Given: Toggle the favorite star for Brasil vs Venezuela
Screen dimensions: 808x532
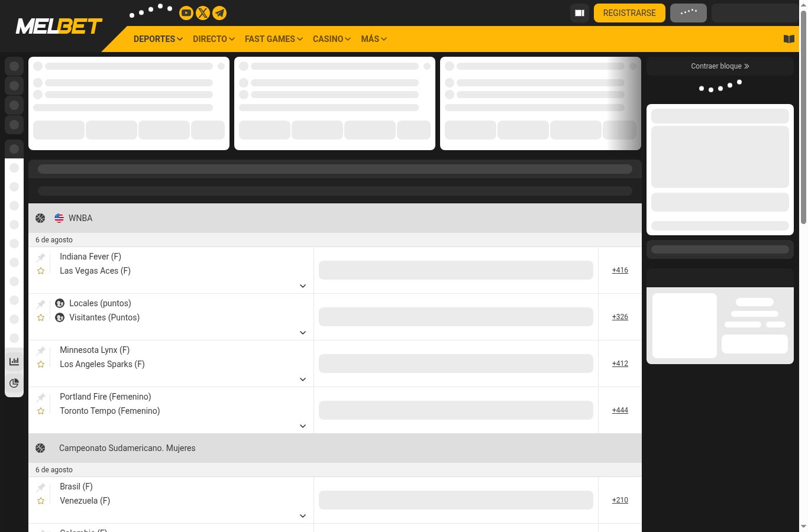Looking at the screenshot, I should point(41,501).
